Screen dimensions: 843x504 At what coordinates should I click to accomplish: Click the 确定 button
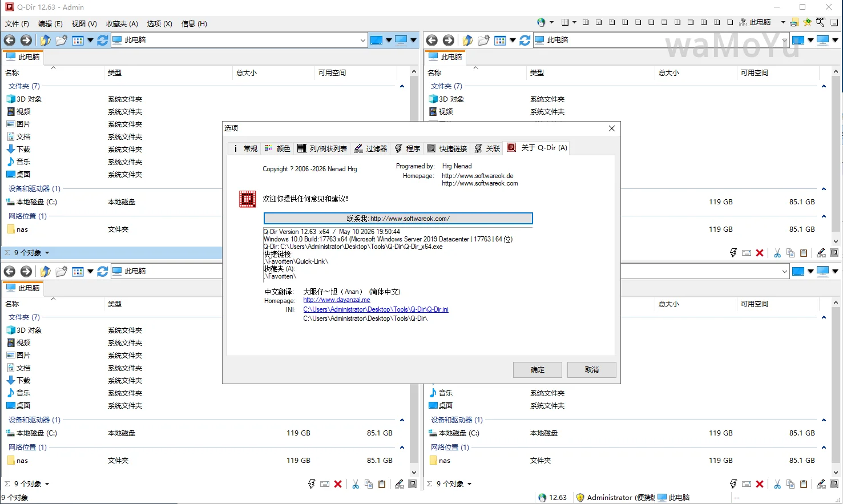[538, 370]
